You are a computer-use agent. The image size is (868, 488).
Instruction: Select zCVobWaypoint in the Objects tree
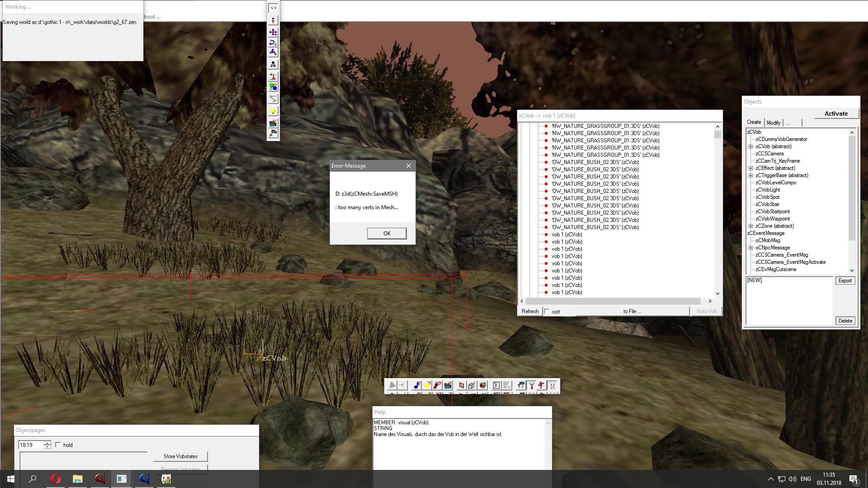(x=773, y=219)
